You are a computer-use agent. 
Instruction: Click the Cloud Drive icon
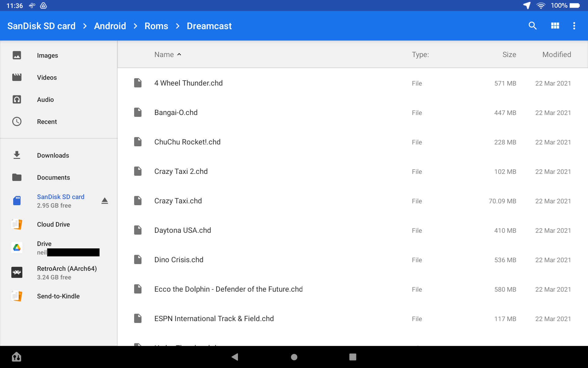click(17, 224)
